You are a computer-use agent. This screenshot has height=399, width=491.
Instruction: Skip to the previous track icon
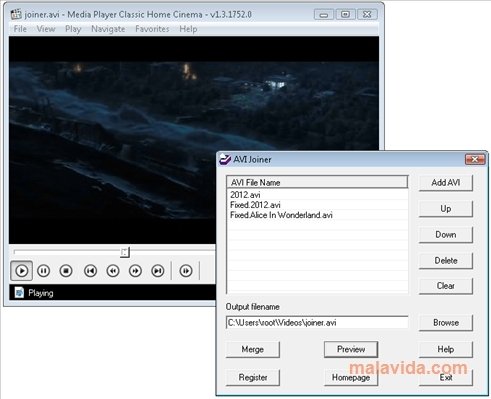(90, 271)
